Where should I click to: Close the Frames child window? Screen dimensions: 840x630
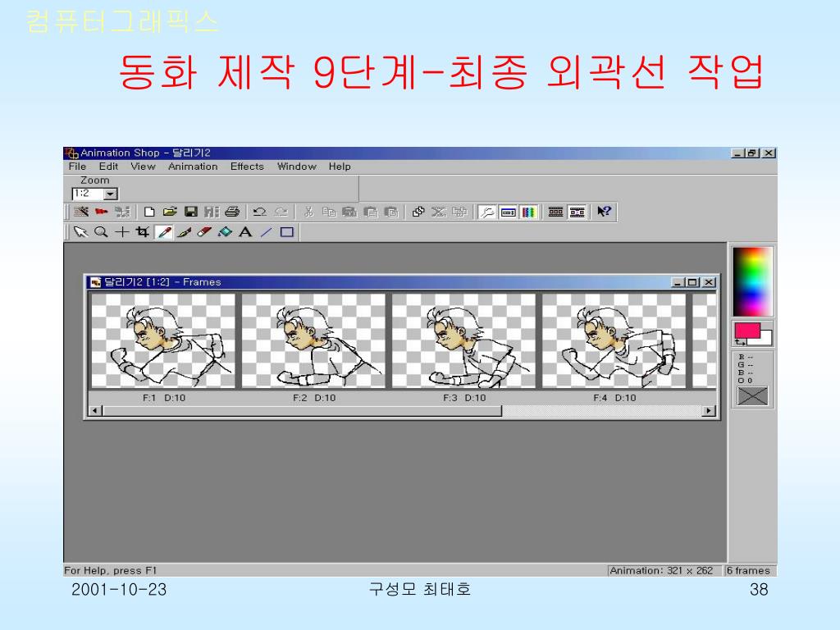(x=709, y=282)
